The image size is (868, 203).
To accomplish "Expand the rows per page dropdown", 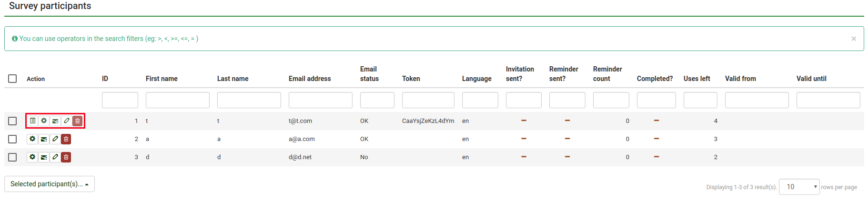I will (x=799, y=187).
